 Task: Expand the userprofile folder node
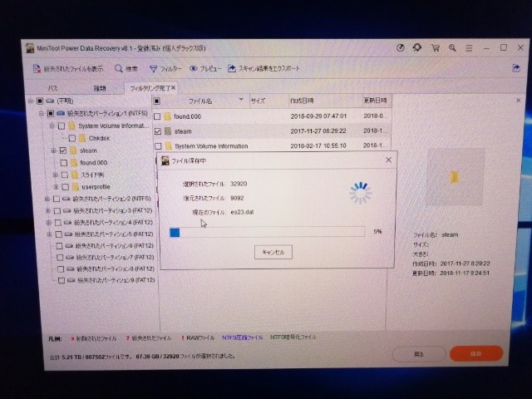click(x=56, y=187)
